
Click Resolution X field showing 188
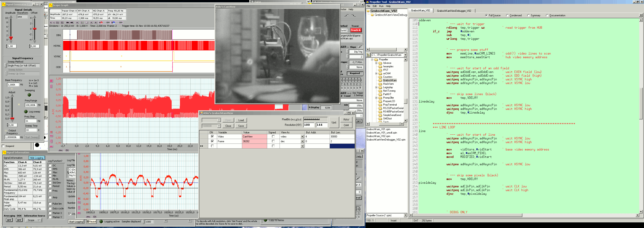click(x=309, y=125)
